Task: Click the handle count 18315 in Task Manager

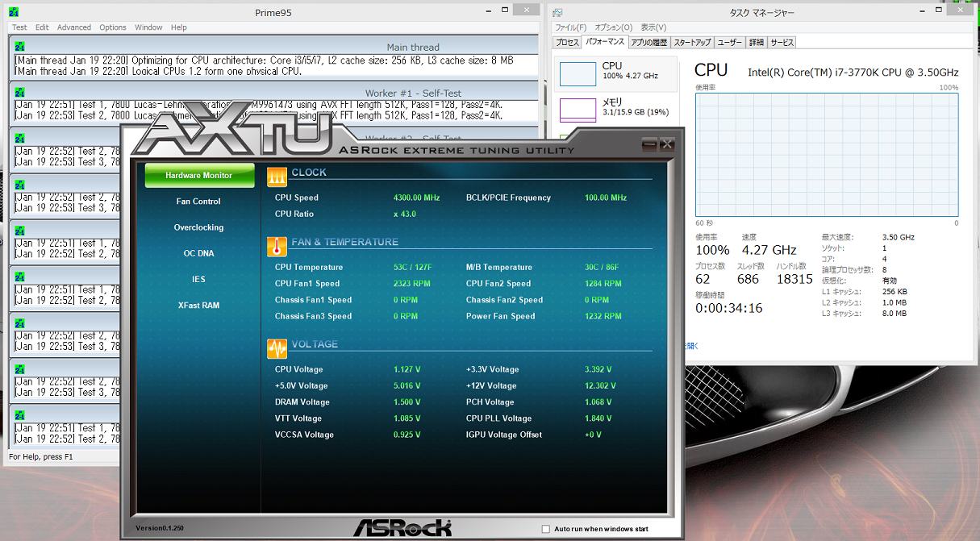Action: [x=794, y=279]
